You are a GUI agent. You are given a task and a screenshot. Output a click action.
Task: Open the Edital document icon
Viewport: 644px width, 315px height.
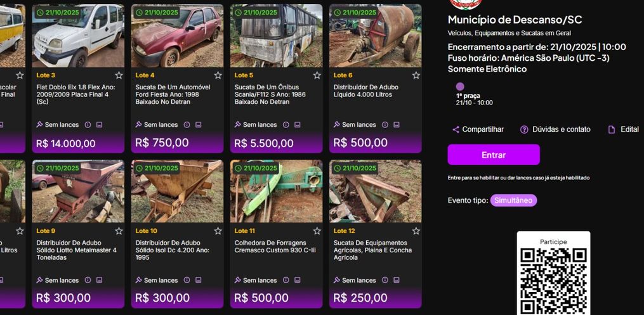612,130
